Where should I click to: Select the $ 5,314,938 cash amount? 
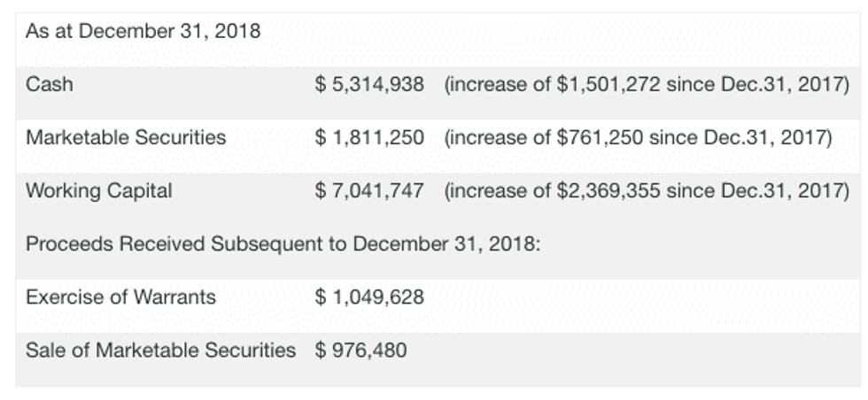[x=369, y=85]
